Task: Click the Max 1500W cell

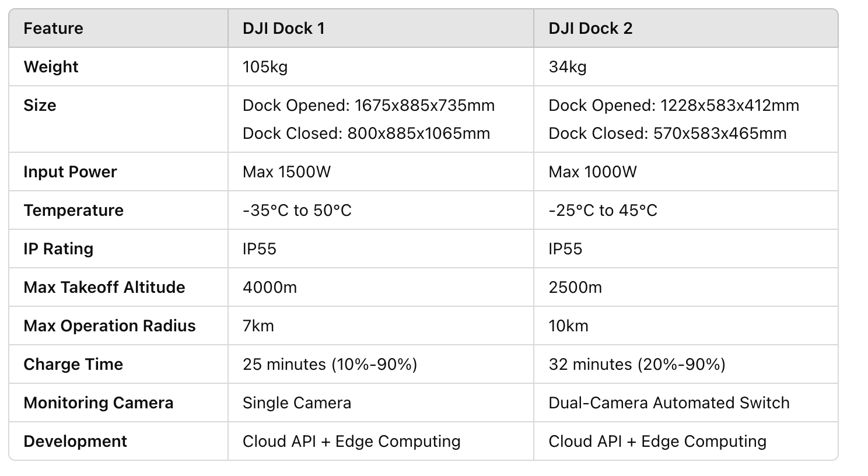Action: (286, 172)
